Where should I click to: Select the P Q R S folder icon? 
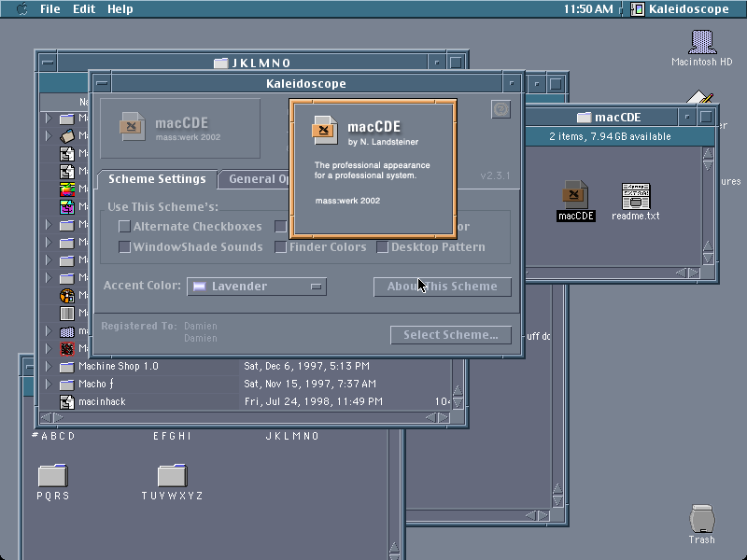(x=53, y=475)
